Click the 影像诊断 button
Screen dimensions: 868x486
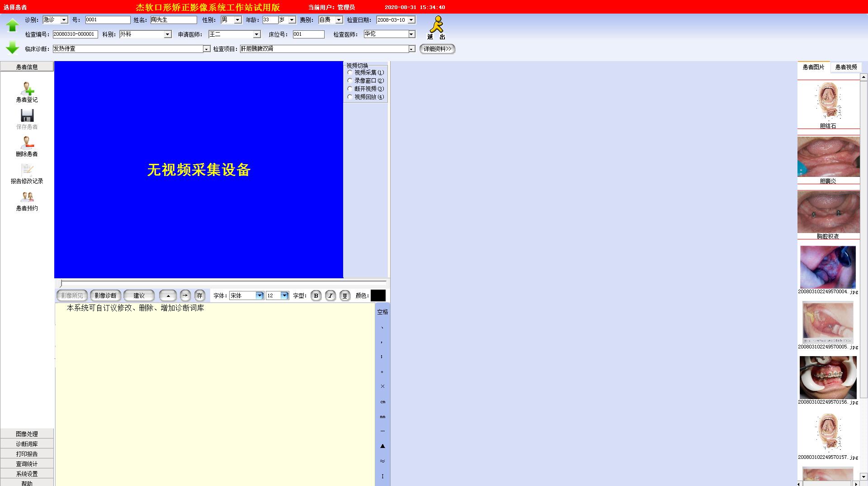coord(105,295)
